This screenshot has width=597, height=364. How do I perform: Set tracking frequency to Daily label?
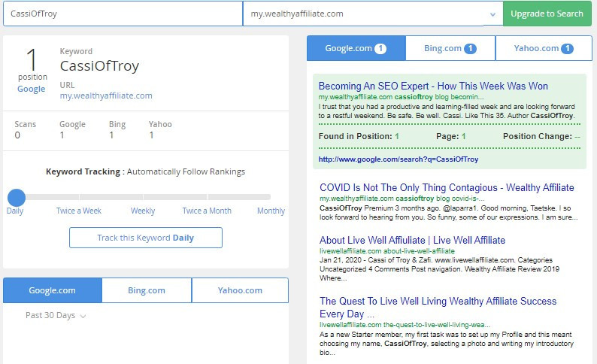pos(15,211)
